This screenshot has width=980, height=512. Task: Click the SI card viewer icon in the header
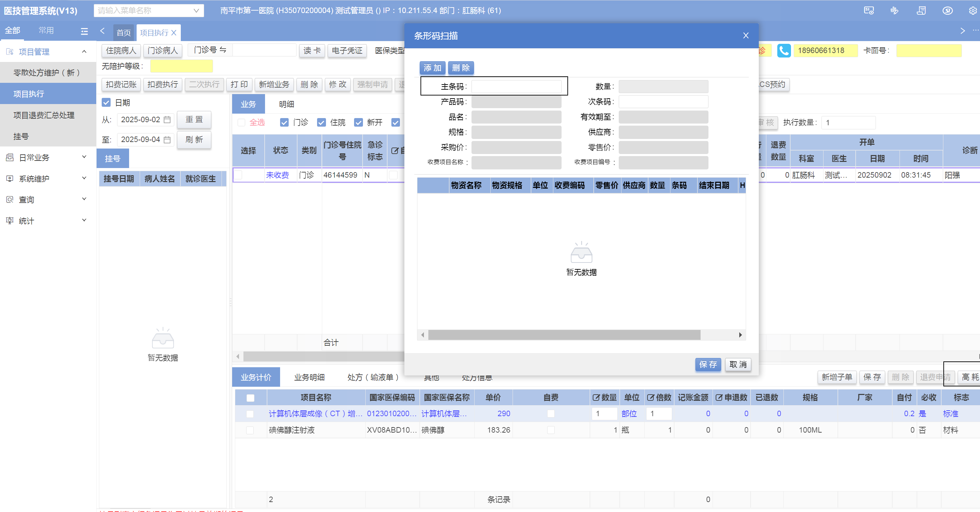point(868,11)
